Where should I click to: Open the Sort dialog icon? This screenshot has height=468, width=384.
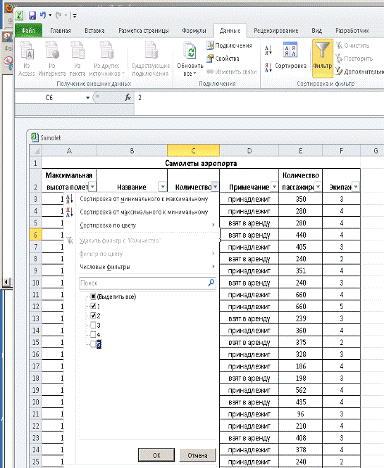[x=290, y=50]
